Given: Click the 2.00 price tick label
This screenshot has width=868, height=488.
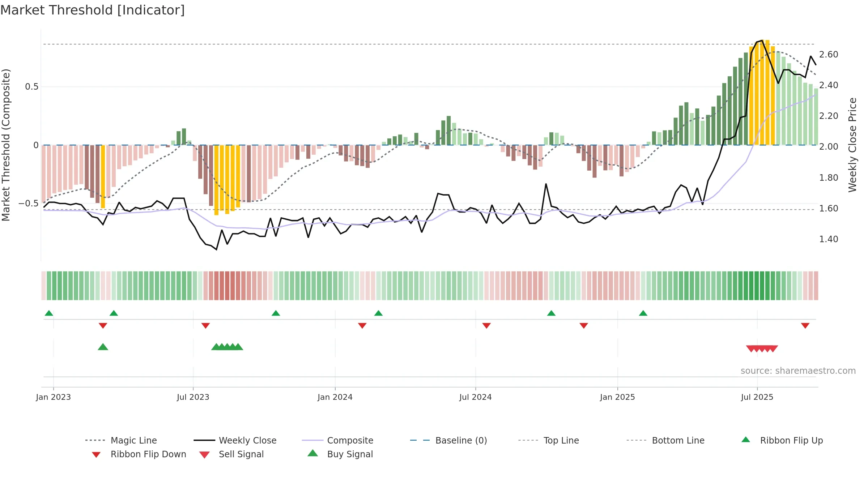Looking at the screenshot, I should (x=829, y=147).
